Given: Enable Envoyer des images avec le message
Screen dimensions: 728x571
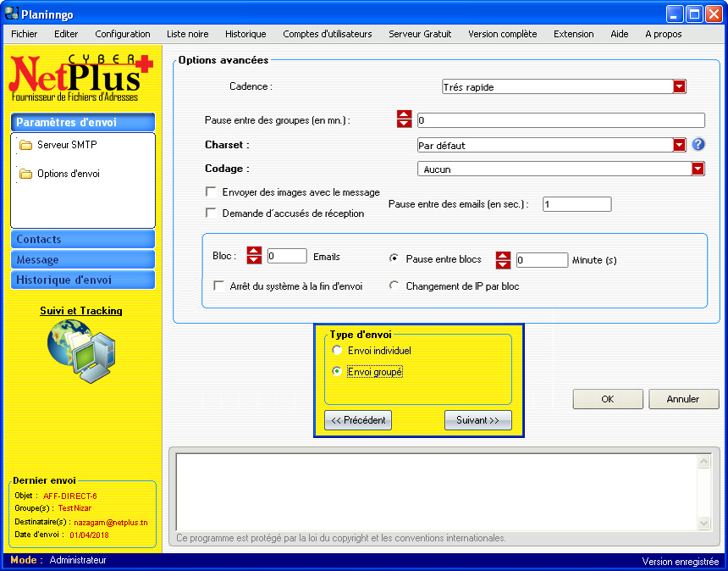Looking at the screenshot, I should [x=211, y=192].
